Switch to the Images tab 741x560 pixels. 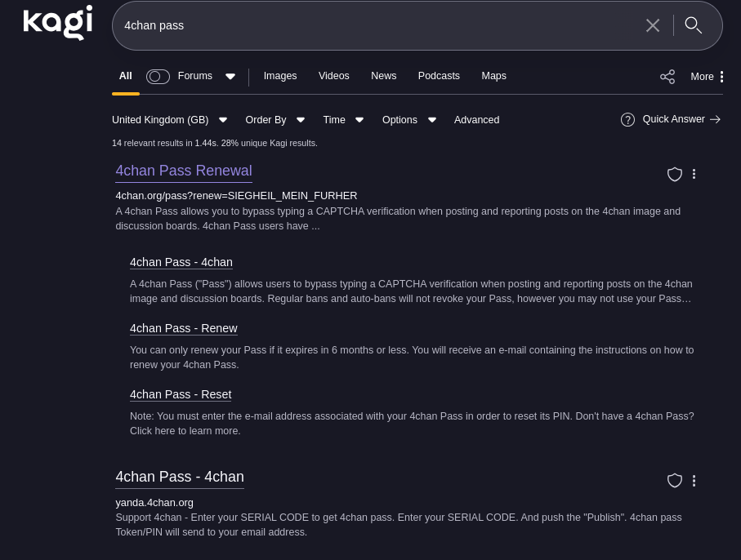coord(280,76)
